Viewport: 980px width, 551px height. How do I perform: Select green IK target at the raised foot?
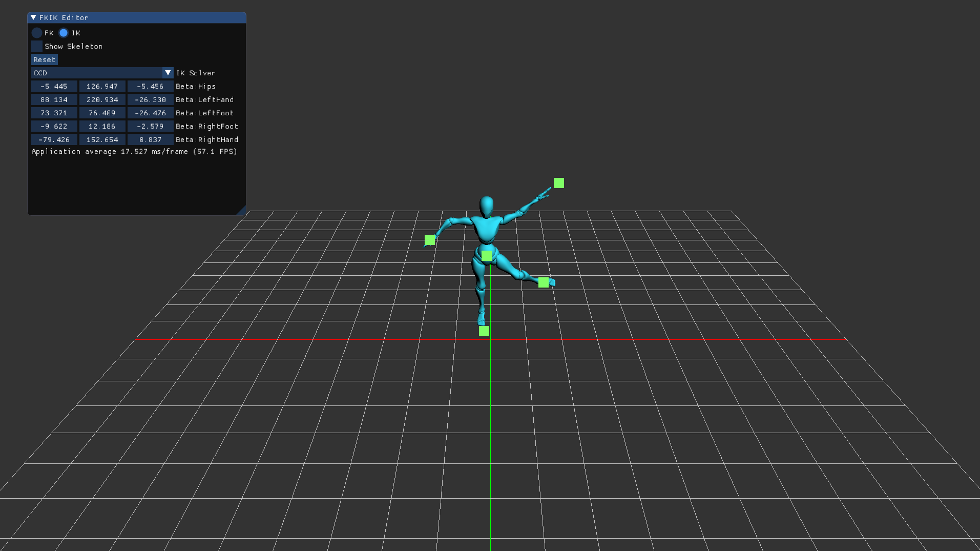(544, 282)
